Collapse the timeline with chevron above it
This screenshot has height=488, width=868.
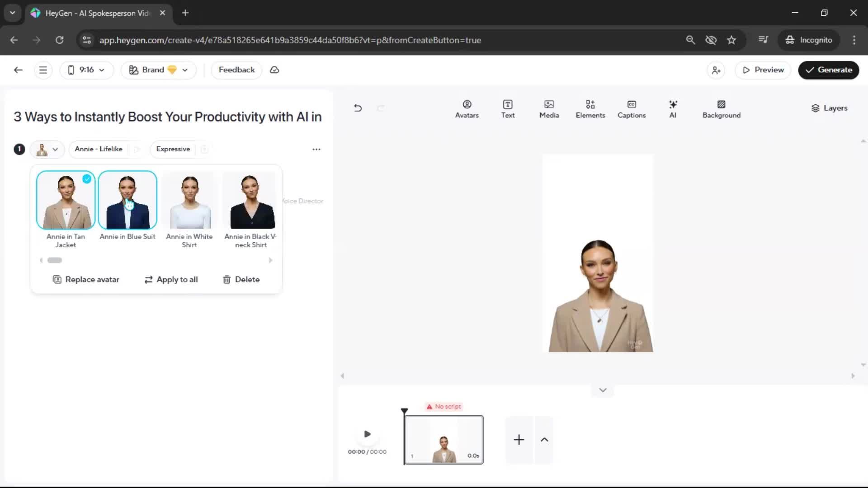click(x=603, y=390)
